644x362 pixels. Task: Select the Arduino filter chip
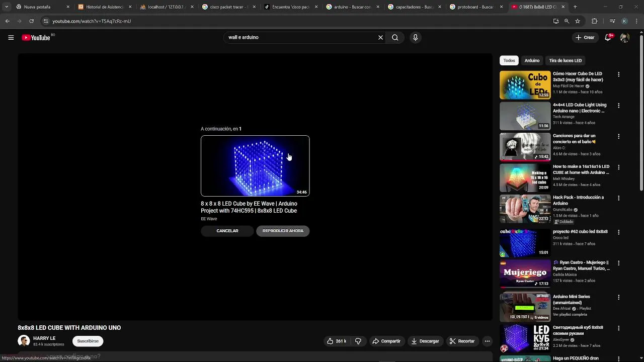click(532, 60)
